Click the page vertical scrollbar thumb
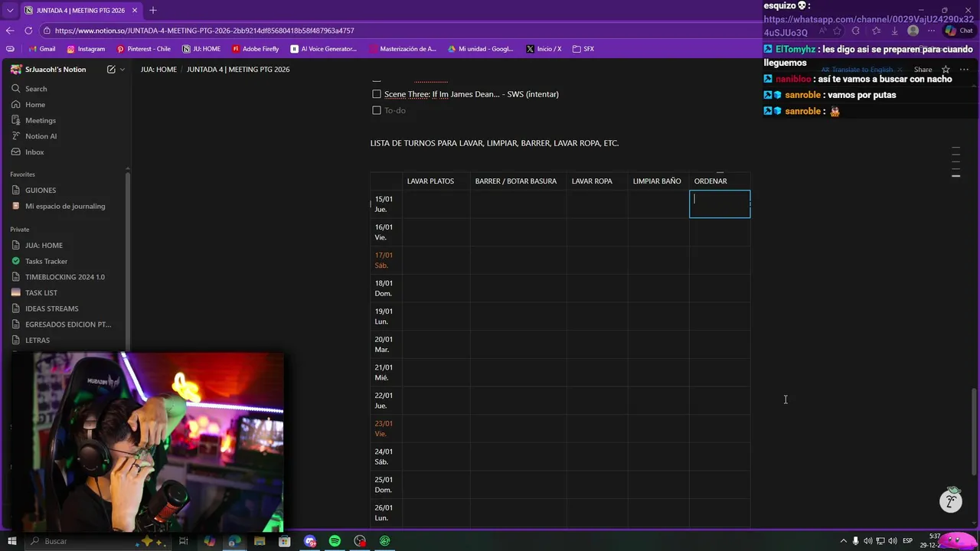Screen dimensions: 980x551 975,432
